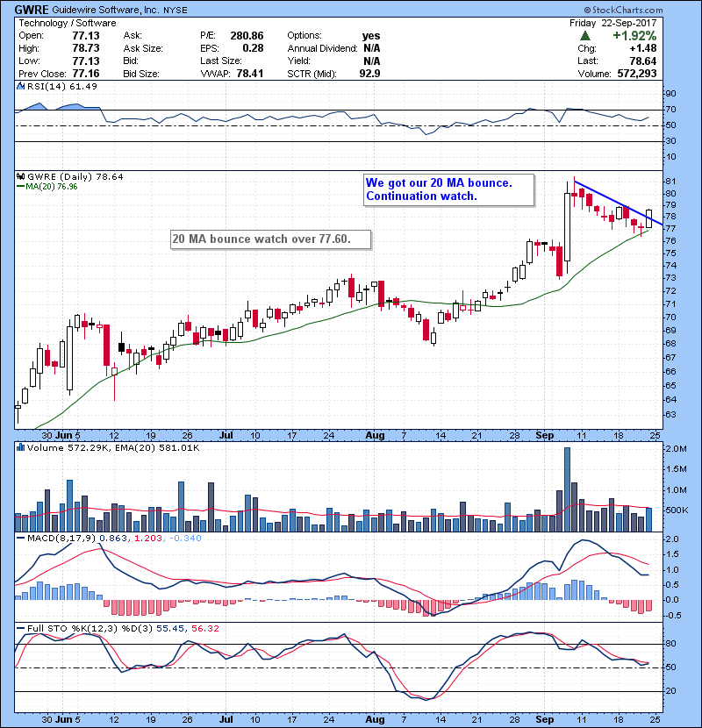Click the 'Volume 572.29K, EMA(20) 581.01K' label
Viewport: 702px width, 728px height.
113,447
